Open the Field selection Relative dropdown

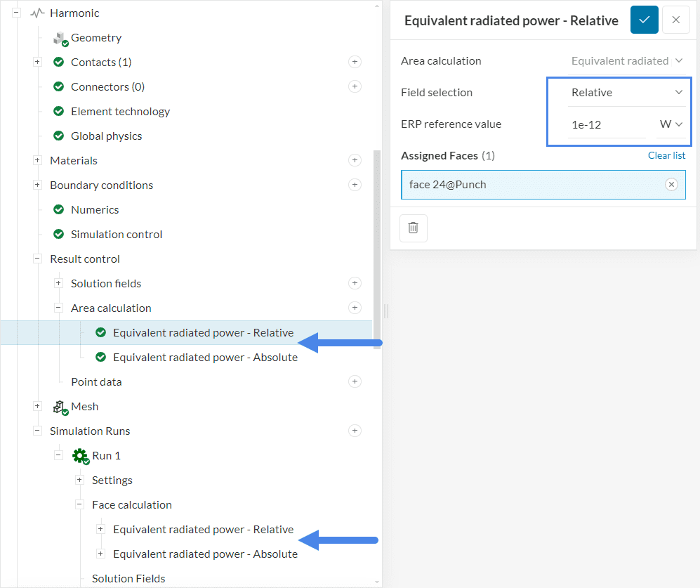point(626,92)
